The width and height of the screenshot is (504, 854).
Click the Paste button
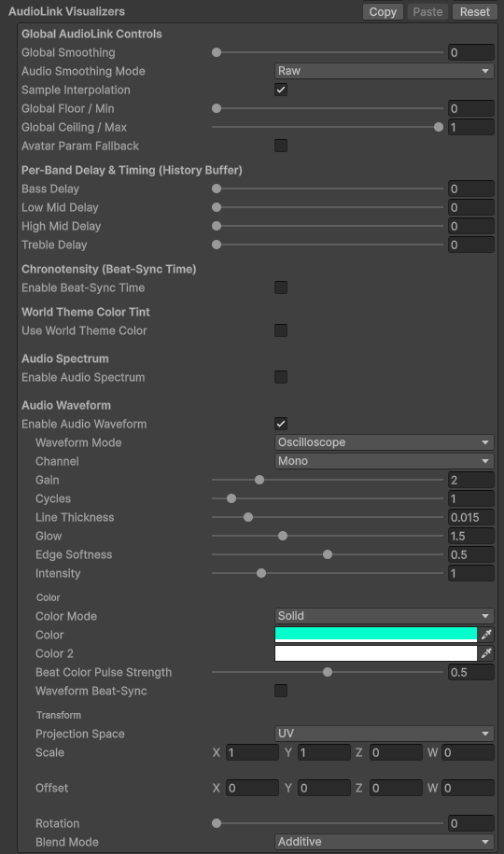coord(427,12)
